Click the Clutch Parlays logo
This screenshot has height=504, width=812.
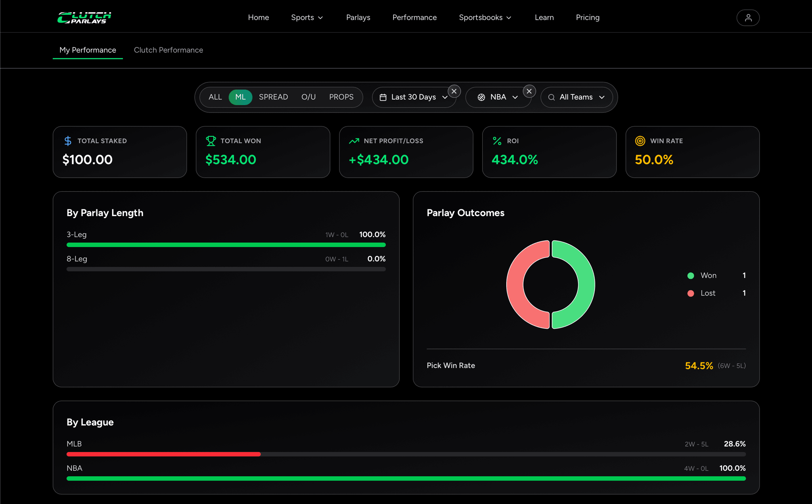click(84, 17)
